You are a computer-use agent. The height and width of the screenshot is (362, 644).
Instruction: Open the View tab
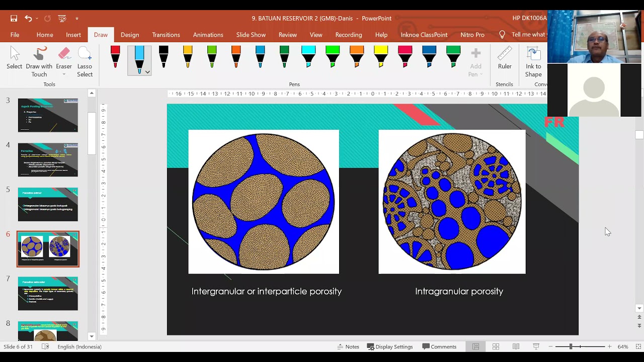(x=316, y=35)
